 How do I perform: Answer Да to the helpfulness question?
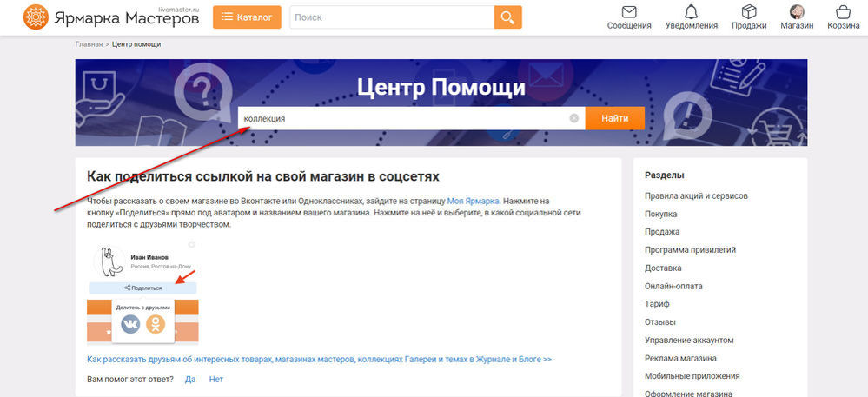(x=190, y=379)
